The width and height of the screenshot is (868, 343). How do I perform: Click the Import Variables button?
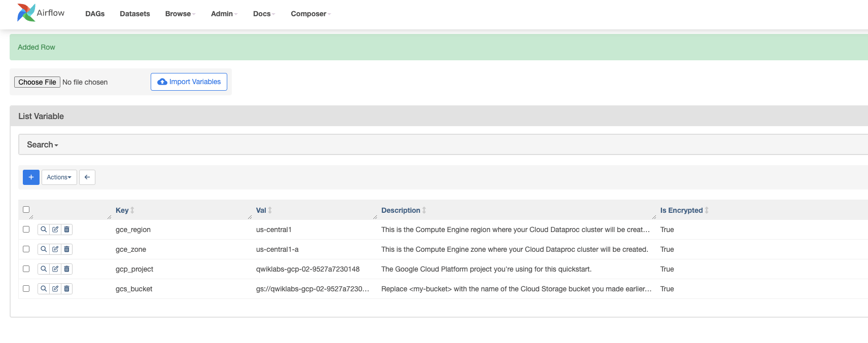click(x=189, y=82)
